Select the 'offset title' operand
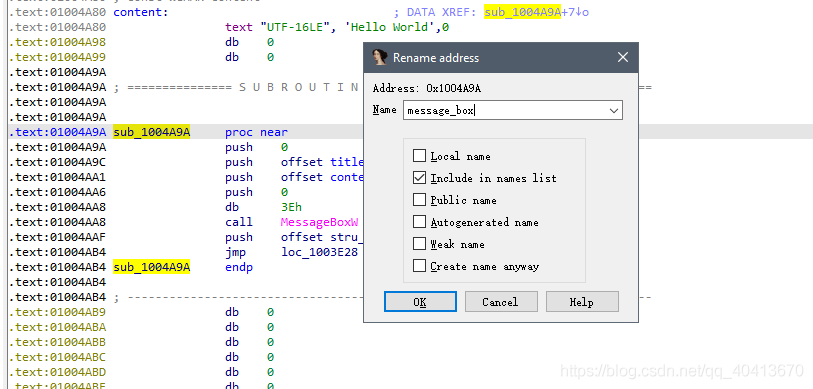 click(x=322, y=162)
